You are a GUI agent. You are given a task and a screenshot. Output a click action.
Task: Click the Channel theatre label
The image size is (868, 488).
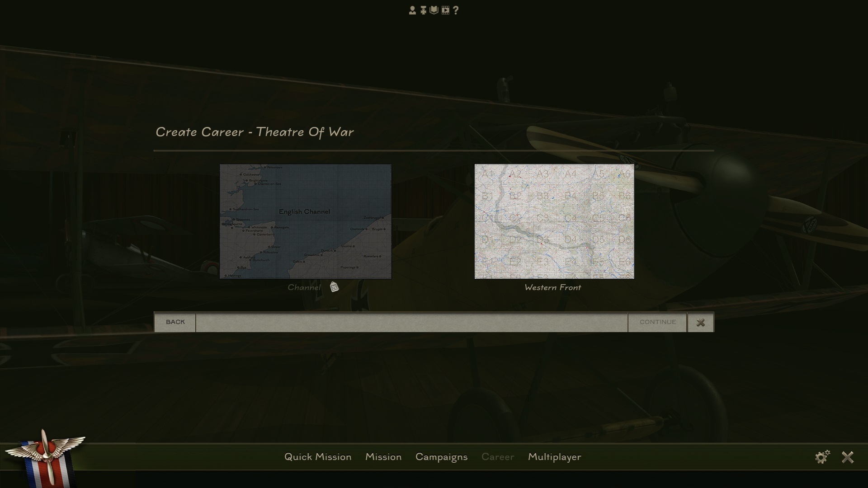pyautogui.click(x=304, y=287)
